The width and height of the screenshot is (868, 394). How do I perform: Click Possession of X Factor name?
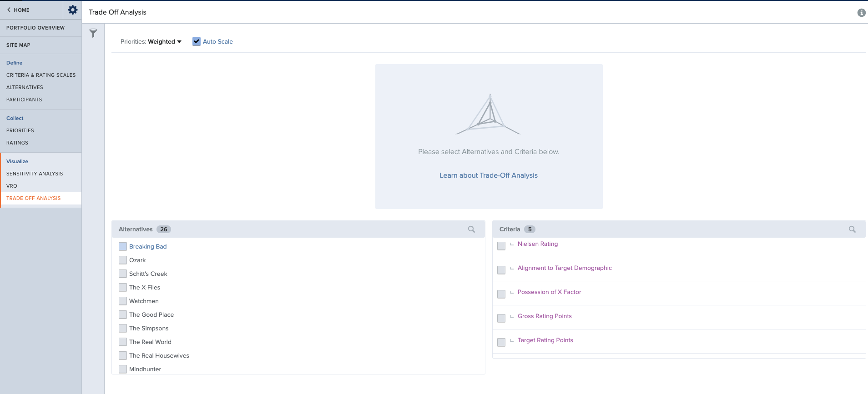coord(550,292)
